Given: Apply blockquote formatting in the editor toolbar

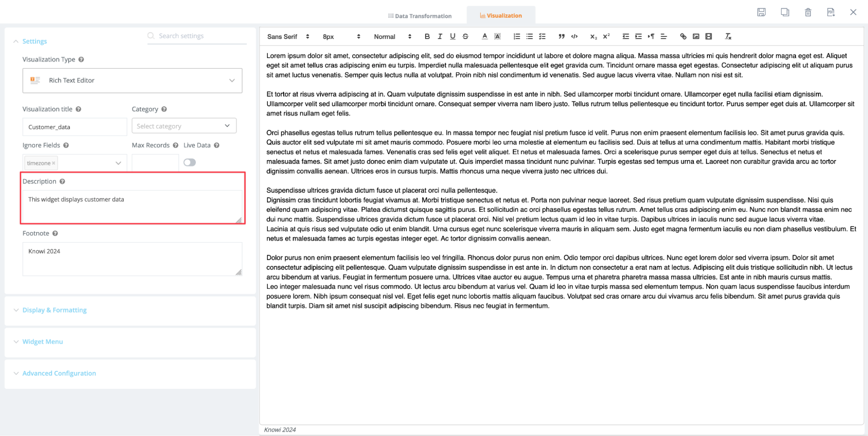Looking at the screenshot, I should pyautogui.click(x=561, y=36).
